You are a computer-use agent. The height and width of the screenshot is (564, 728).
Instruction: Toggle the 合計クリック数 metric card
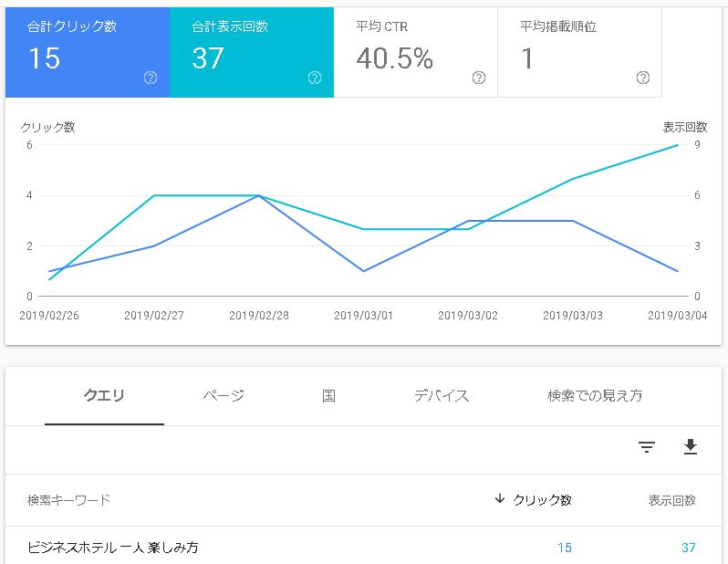(x=88, y=52)
